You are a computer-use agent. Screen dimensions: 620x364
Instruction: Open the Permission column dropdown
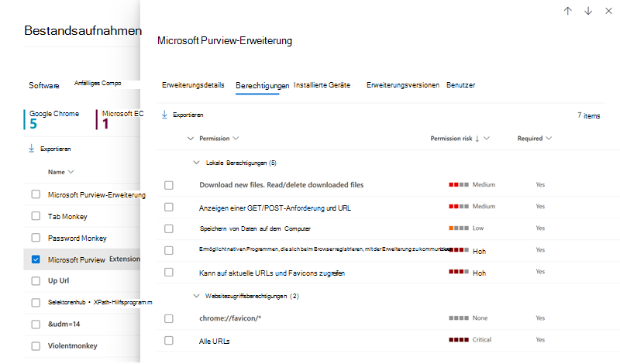tap(236, 139)
